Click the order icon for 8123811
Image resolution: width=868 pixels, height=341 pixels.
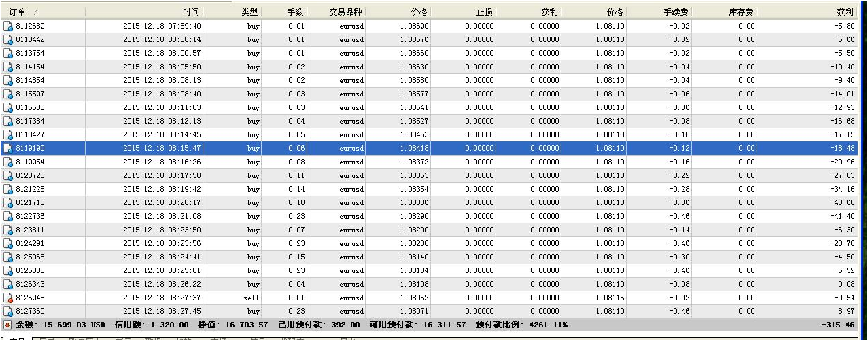coord(8,230)
